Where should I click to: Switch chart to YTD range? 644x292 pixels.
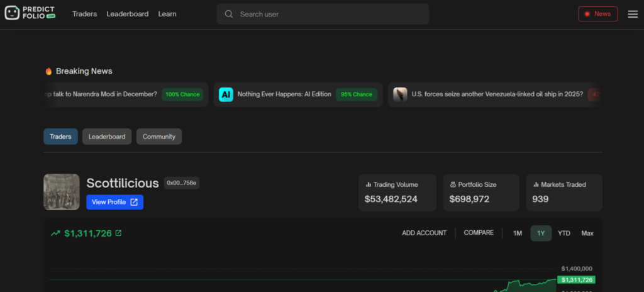click(564, 233)
